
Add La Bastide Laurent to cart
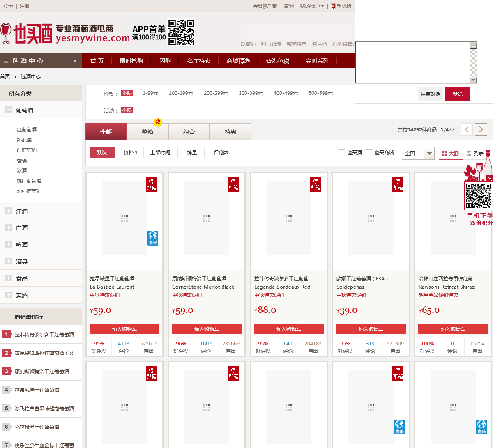(x=124, y=329)
